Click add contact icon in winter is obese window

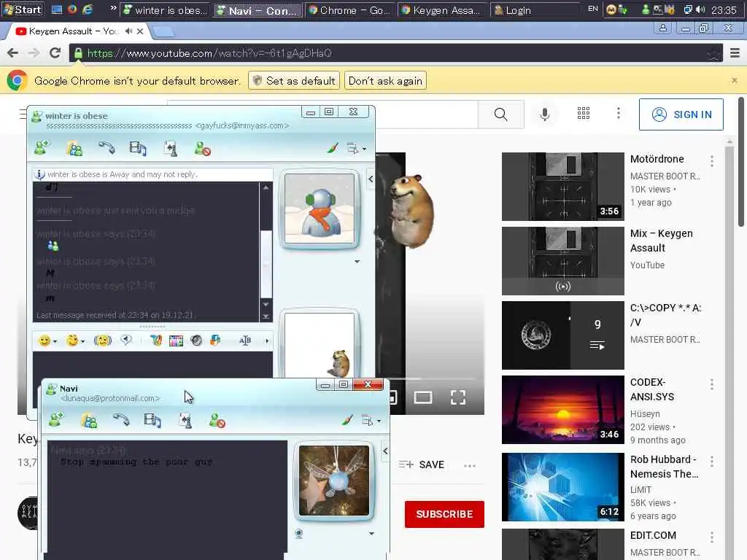click(42, 148)
